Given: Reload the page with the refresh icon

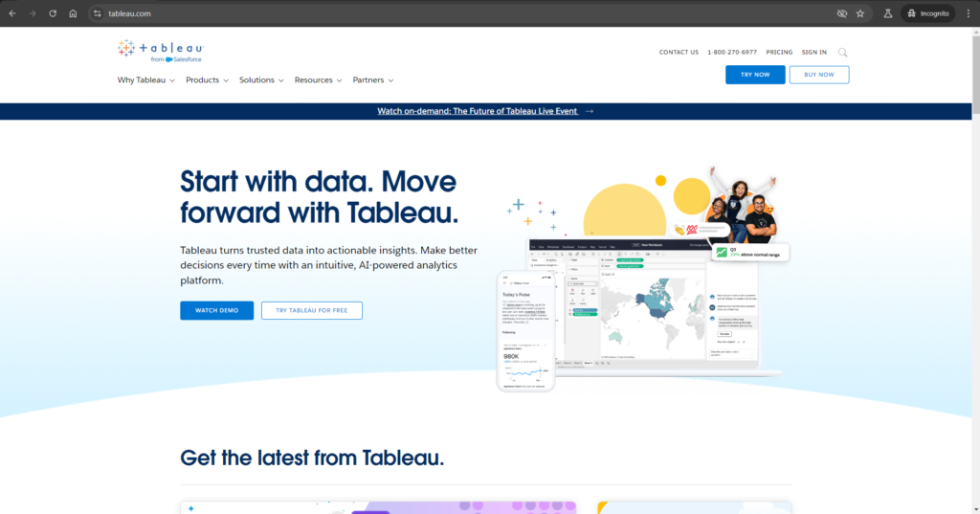Looking at the screenshot, I should point(53,13).
